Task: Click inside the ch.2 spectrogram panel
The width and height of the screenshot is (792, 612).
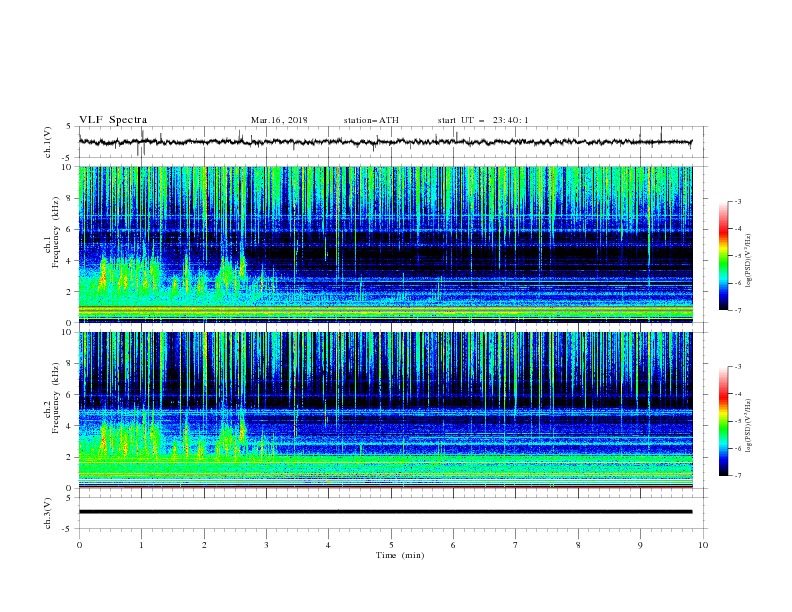Action: 385,410
